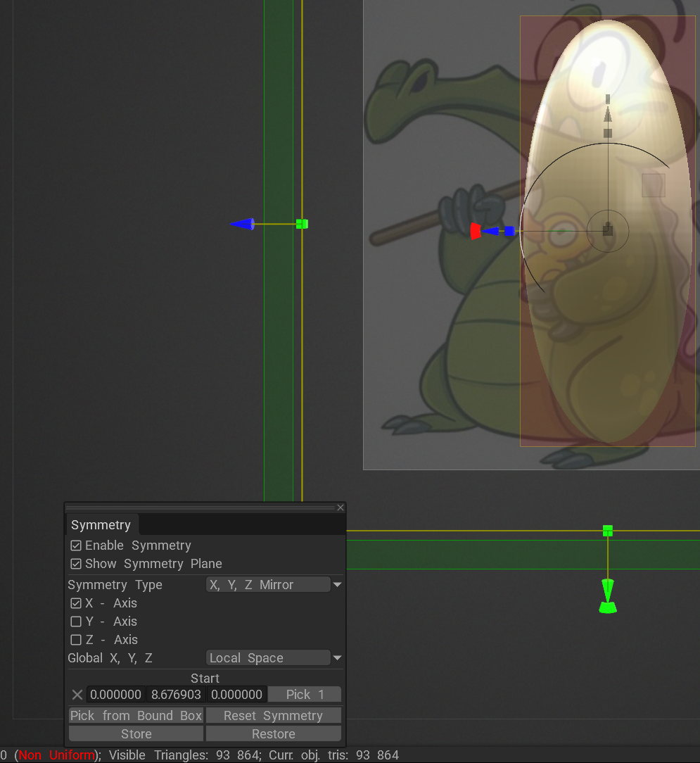Click the gizmo's upward dashed arrow handle
This screenshot has width=700, height=763.
pos(608,113)
